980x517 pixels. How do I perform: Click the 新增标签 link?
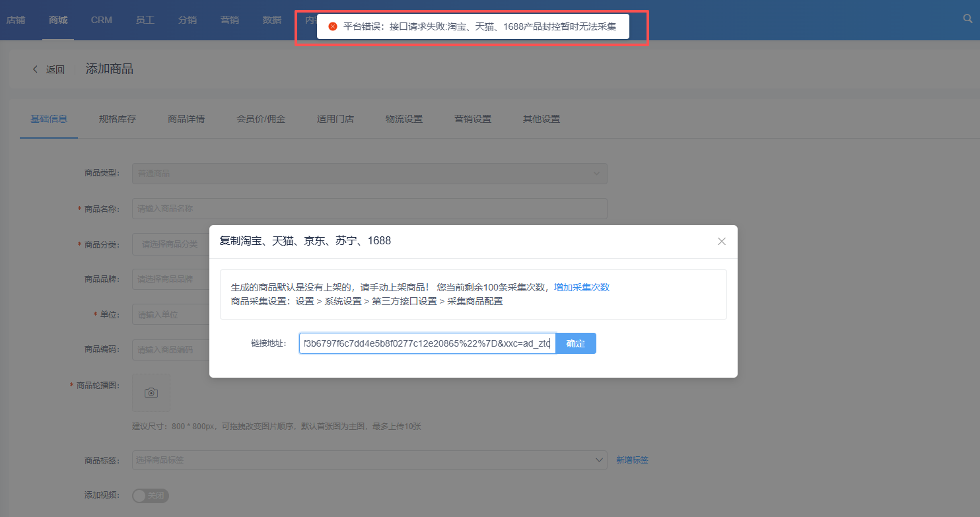632,460
